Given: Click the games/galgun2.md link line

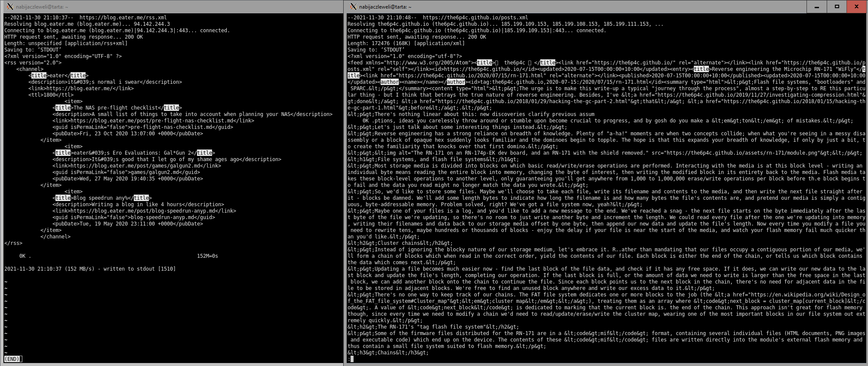Looking at the screenshot, I should point(145,166).
